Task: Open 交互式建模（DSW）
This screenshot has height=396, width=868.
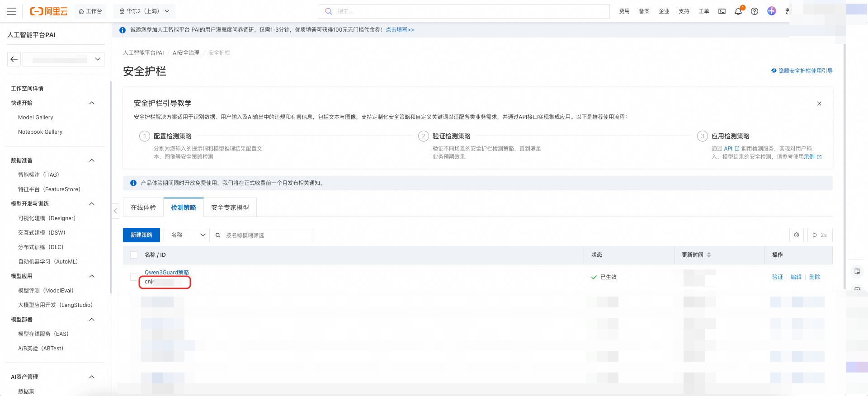Action: pos(42,233)
